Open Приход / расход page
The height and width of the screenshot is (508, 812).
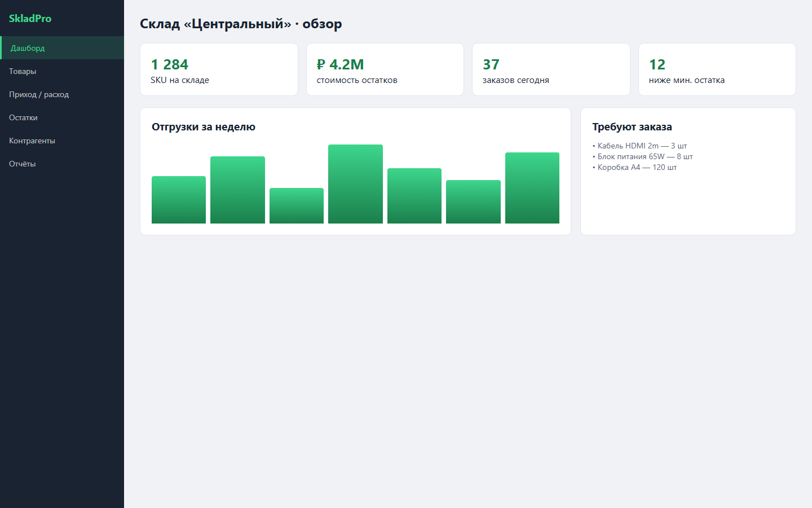tap(62, 94)
